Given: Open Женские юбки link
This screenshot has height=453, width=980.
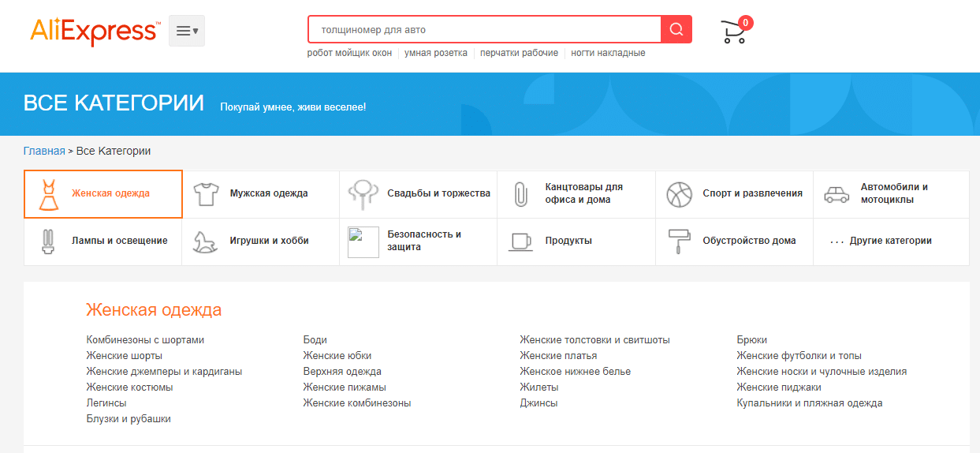Looking at the screenshot, I should pyautogui.click(x=337, y=356).
